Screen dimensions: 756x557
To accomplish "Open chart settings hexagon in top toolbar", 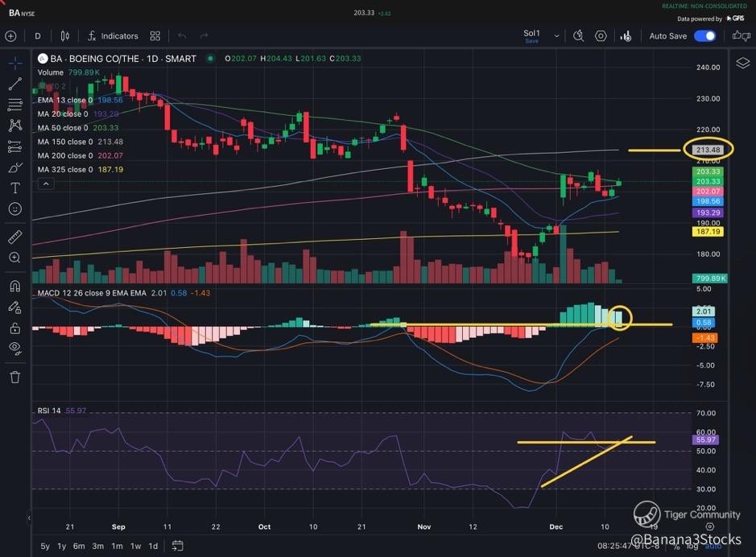I will tap(601, 36).
